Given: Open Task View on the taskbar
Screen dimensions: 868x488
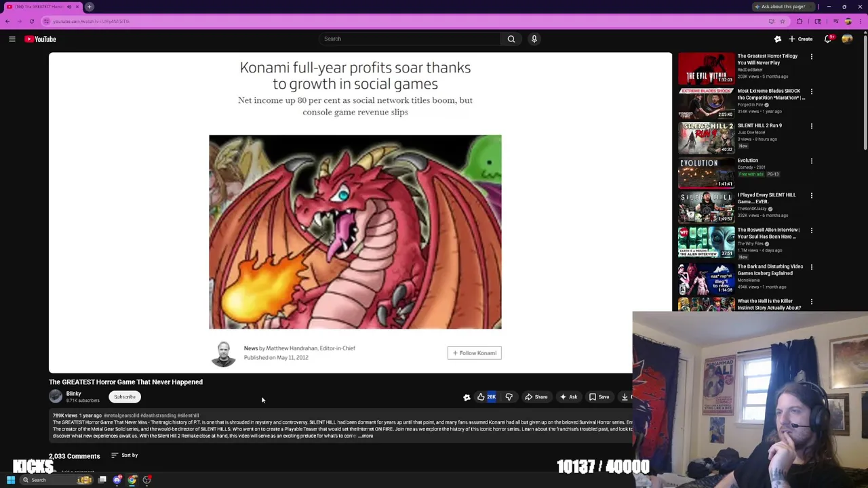Looking at the screenshot, I should (102, 480).
